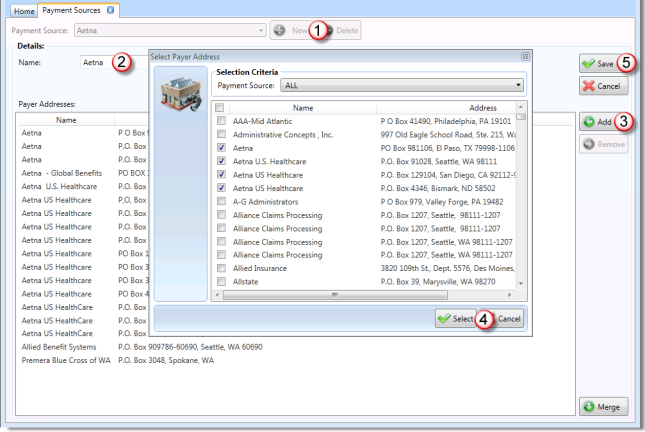Screen dimensions: 645x432
Task: Click the Remove address button
Action: point(602,144)
